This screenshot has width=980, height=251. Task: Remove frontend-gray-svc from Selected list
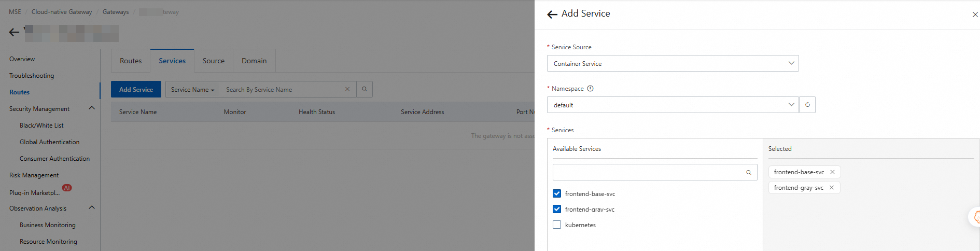point(832,188)
